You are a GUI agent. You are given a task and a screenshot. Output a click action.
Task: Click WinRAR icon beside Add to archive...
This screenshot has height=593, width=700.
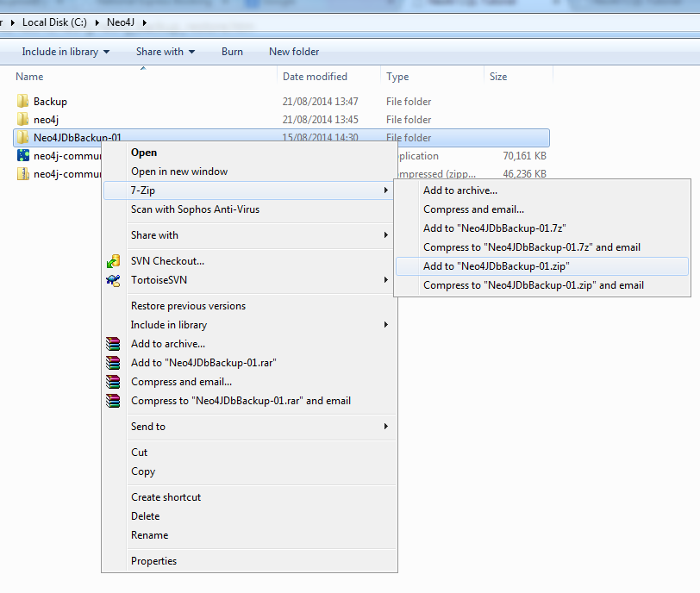(x=113, y=344)
